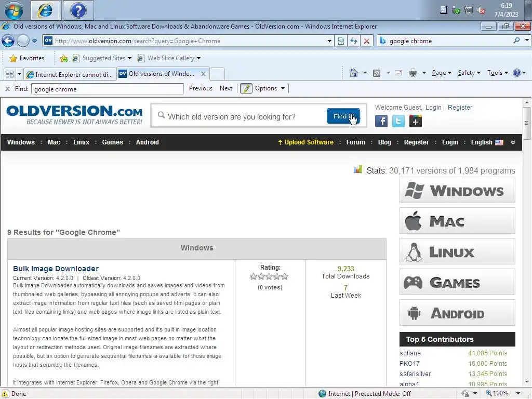The image size is (532, 399).
Task: Open the Help question-mark taskbar icon
Action: pos(78,10)
